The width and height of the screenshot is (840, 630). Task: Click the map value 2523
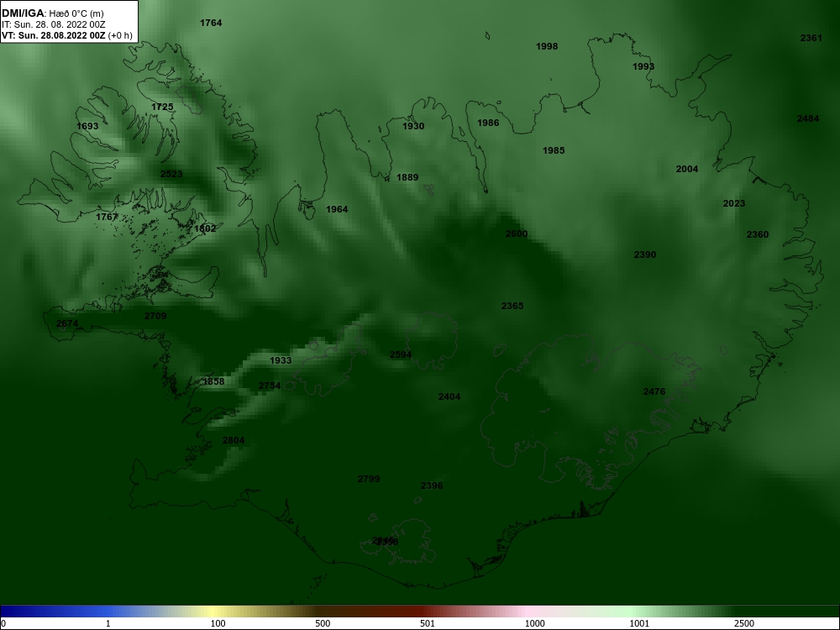(171, 174)
